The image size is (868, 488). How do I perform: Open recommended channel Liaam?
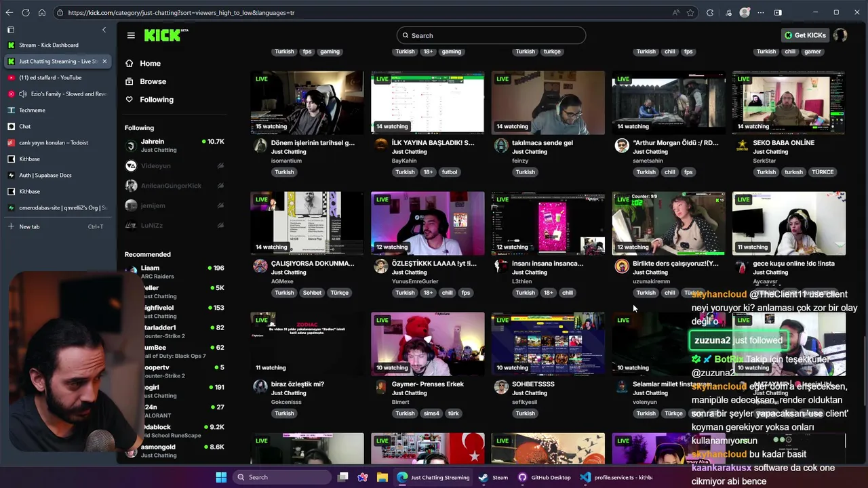(175, 272)
